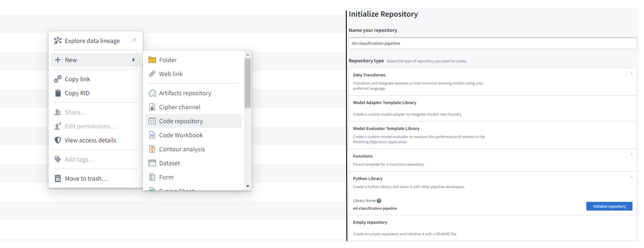
Task: Select Folder in New submenu
Action: click(193, 60)
